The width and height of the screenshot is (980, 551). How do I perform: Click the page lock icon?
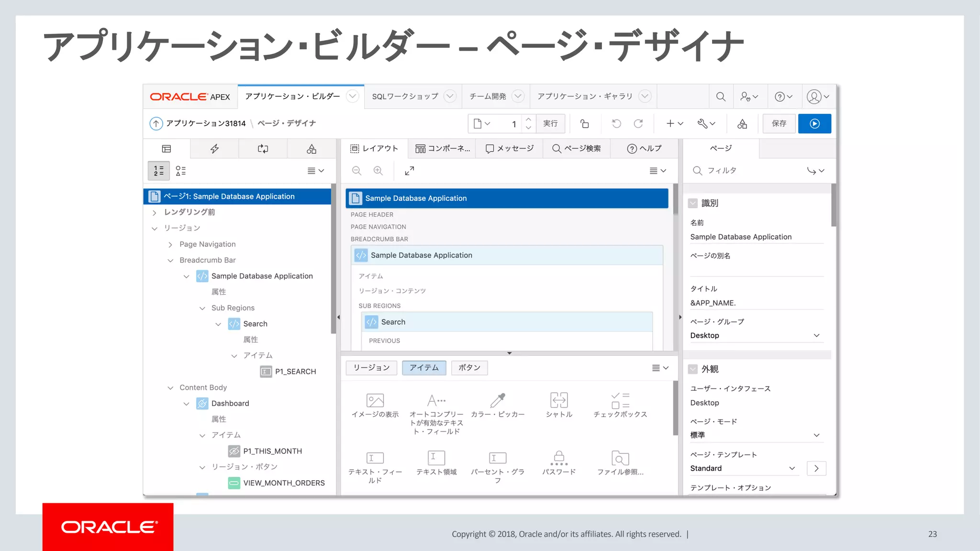click(x=584, y=123)
